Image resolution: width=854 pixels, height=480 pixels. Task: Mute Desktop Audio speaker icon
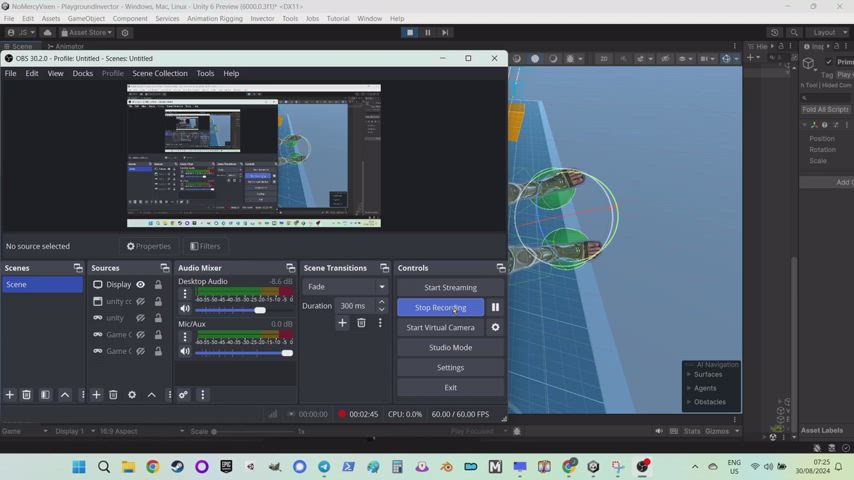pyautogui.click(x=185, y=309)
